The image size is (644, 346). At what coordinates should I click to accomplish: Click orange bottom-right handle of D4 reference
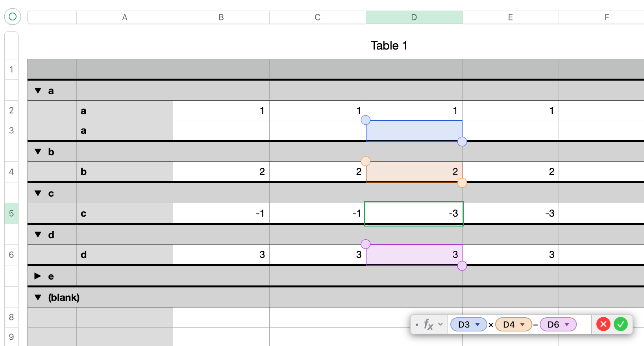pos(462,183)
